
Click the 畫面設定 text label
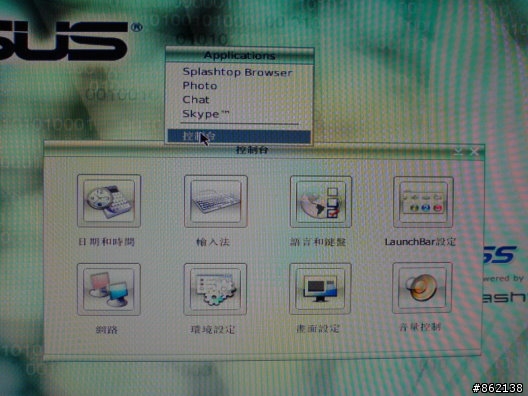tap(318, 328)
